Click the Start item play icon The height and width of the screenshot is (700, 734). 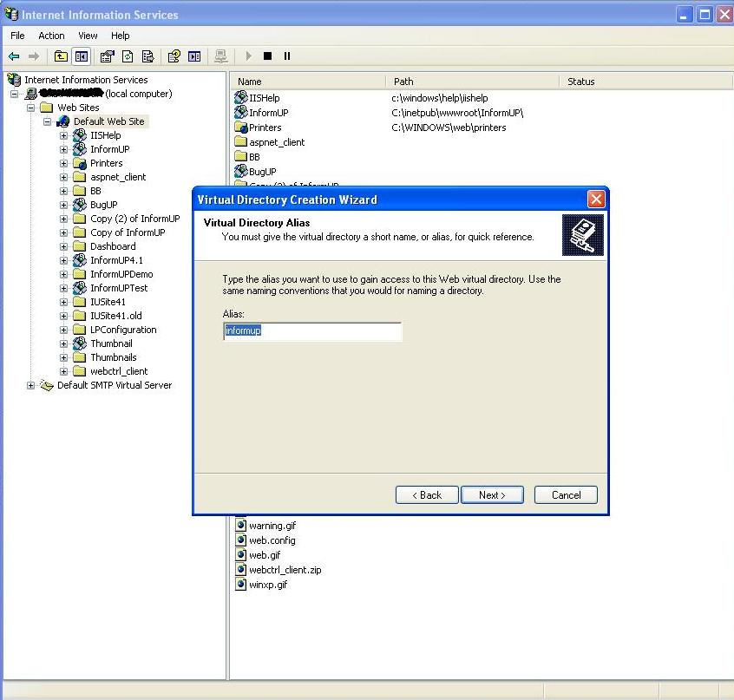248,56
